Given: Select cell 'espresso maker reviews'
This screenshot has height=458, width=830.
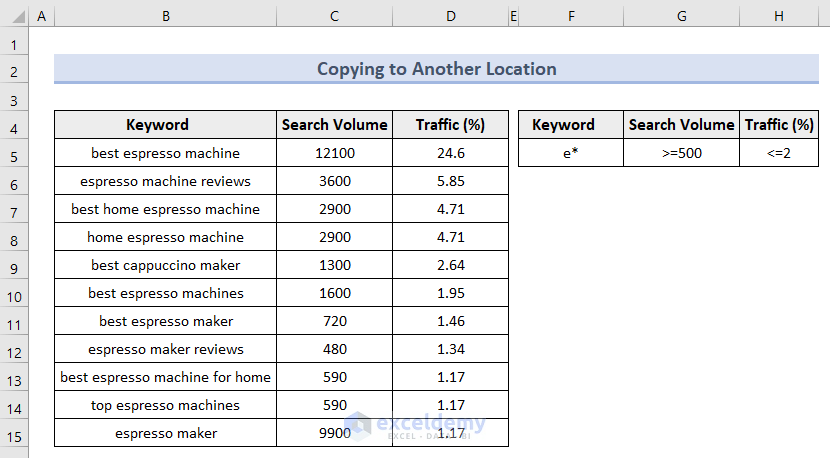Looking at the screenshot, I should [x=165, y=349].
